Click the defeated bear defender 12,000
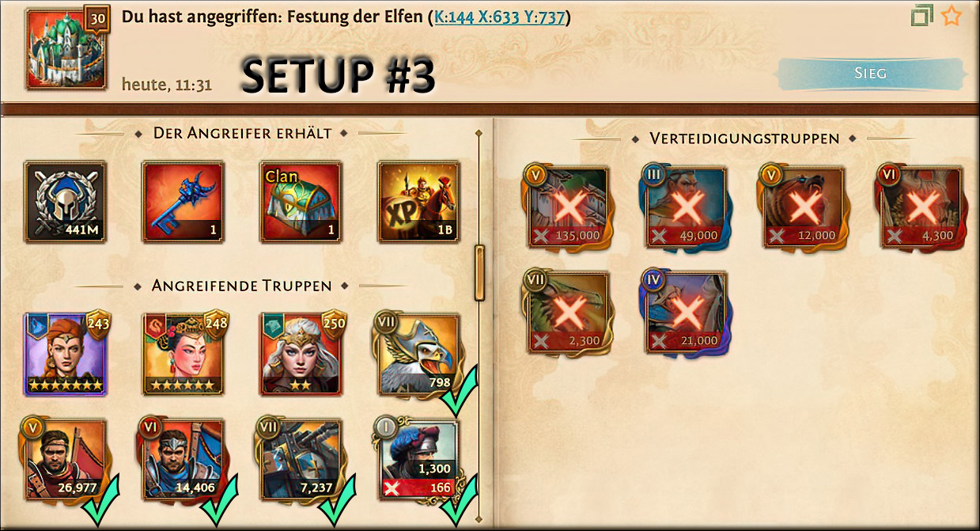The image size is (980, 531). (x=804, y=207)
